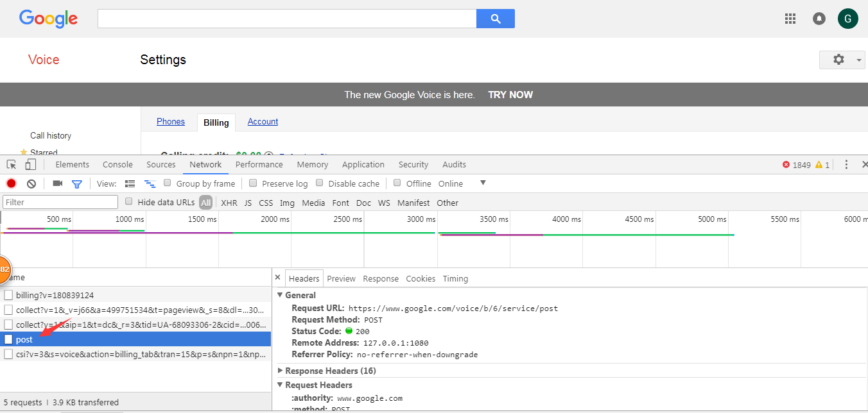
Task: Go to Google homepage via logo
Action: tap(48, 19)
